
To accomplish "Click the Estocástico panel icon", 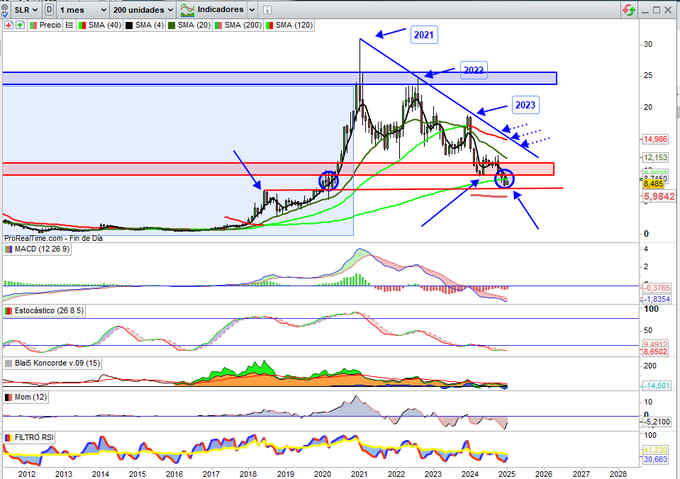I will coord(8,311).
